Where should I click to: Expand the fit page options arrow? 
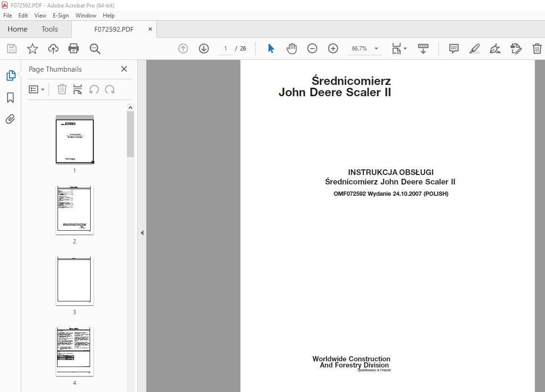click(x=405, y=49)
